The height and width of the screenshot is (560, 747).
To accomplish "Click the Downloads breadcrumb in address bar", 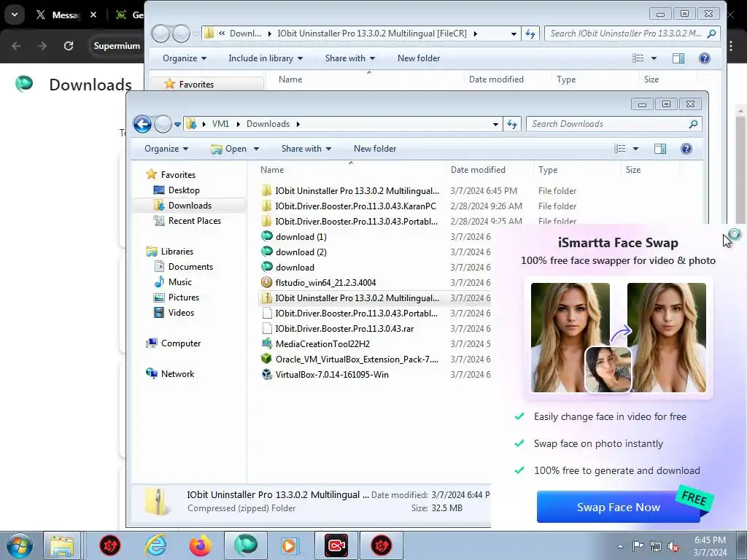I will [268, 124].
